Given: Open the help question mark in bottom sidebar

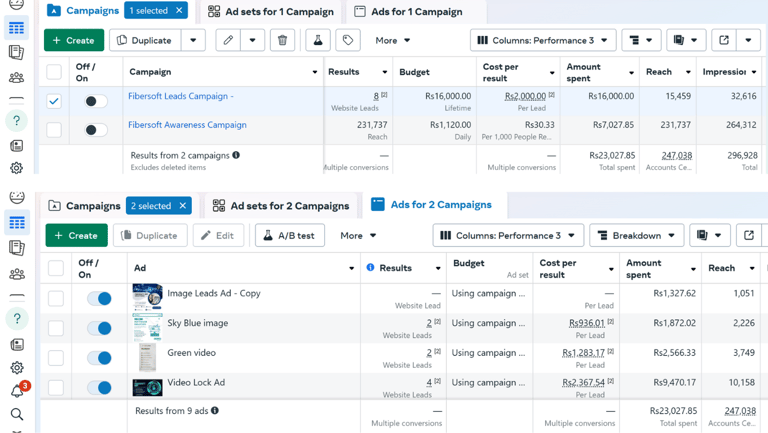Looking at the screenshot, I should pos(17,319).
